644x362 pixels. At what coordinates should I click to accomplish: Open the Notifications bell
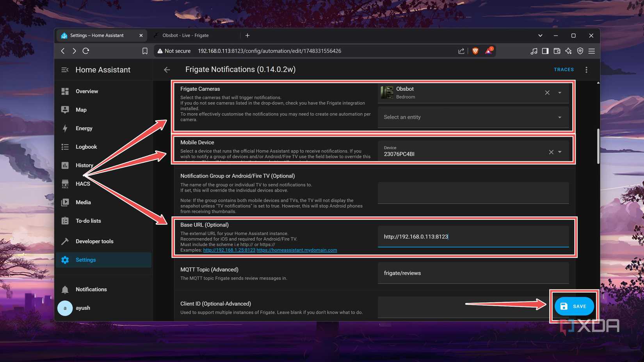pos(65,289)
